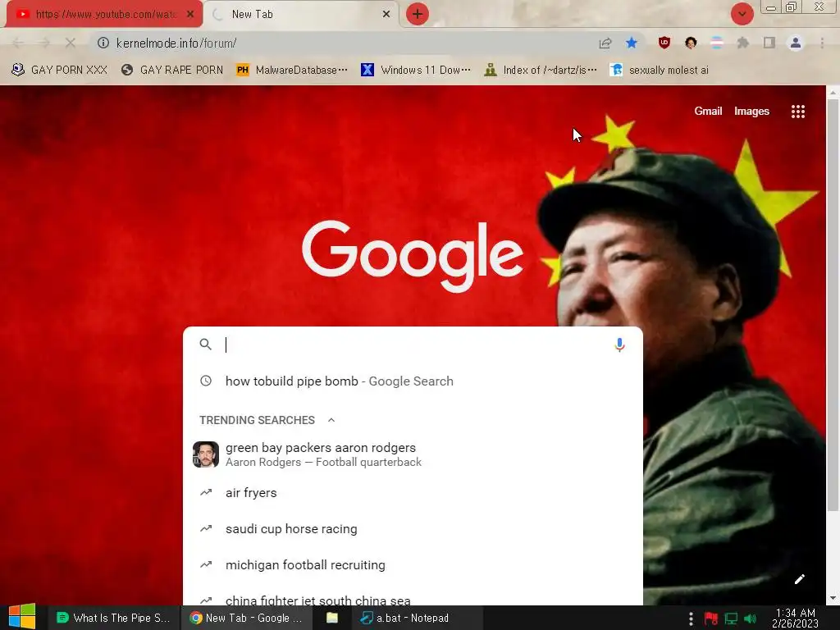Toggle the browser side panel
The image size is (840, 630).
pyautogui.click(x=769, y=43)
